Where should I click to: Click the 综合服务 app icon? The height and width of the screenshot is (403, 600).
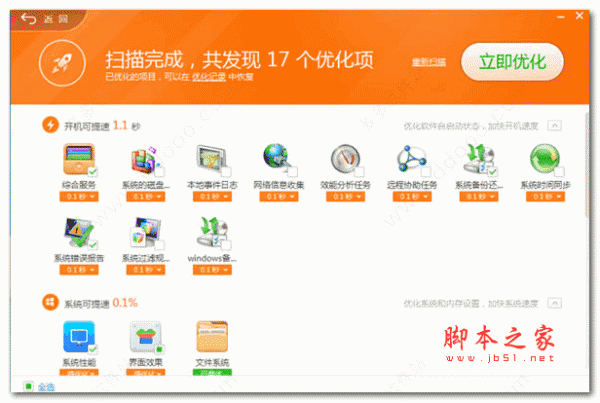pos(78,159)
